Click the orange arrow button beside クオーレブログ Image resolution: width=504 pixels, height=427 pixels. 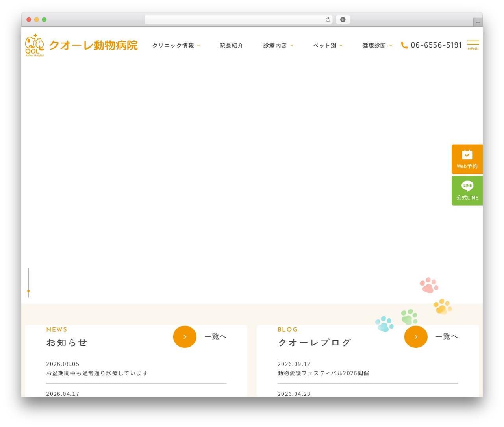pyautogui.click(x=416, y=337)
